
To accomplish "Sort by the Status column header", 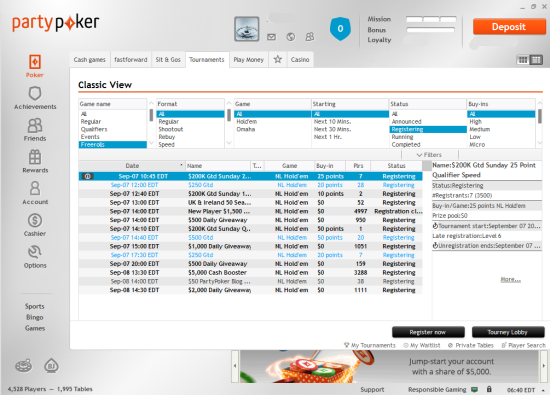I will (396, 166).
